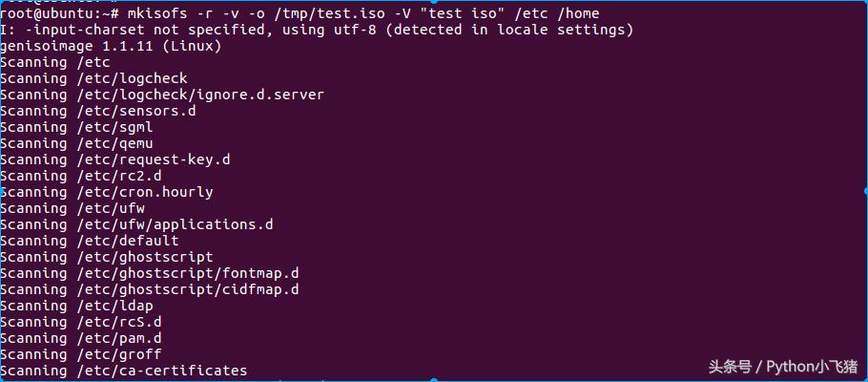Click the Scanning /etc/sgml line
Viewport: 868px width, 382px height.
click(76, 127)
